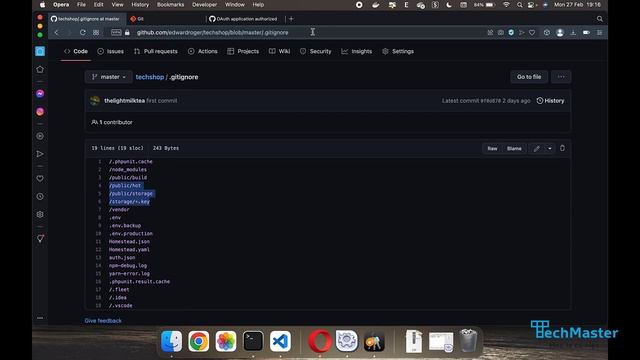Open Opera sidebar home icon
Viewport: 640px width, 360px height.
(x=40, y=69)
